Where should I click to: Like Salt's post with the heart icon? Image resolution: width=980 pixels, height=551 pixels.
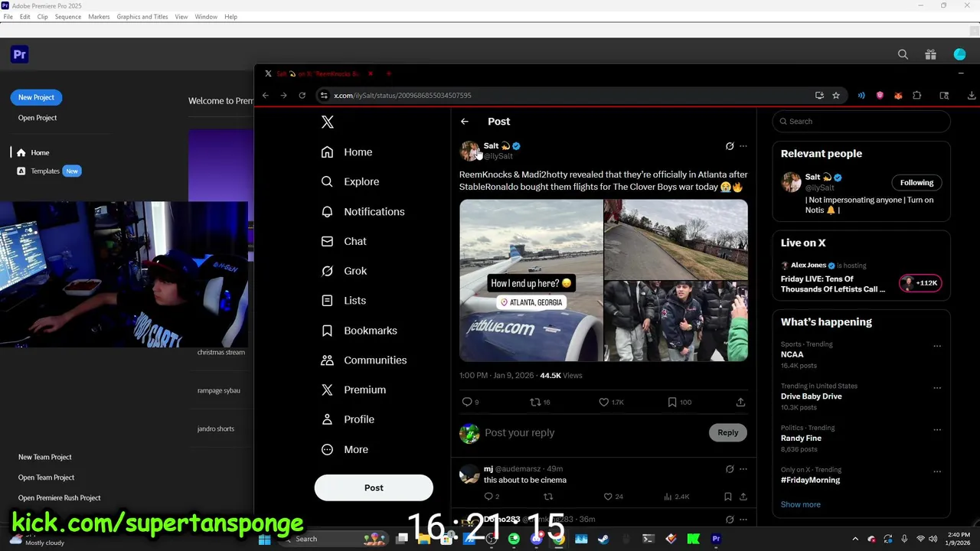pos(604,403)
